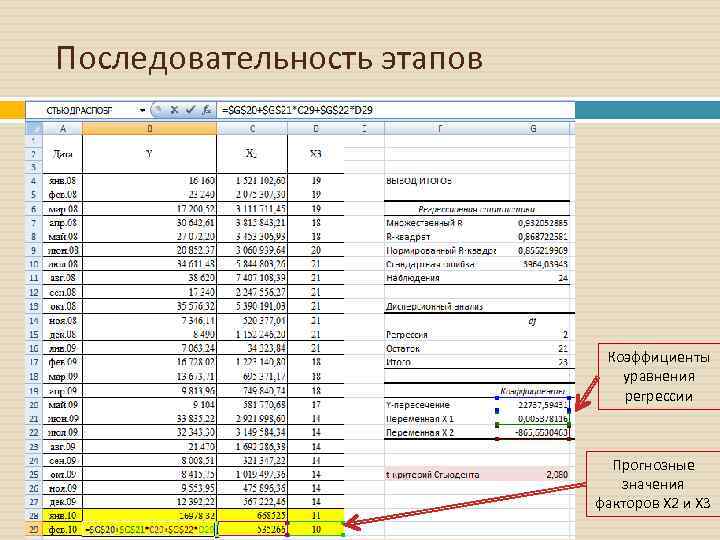Click the "Y" header cell in column B
Screen dimensions: 720x540
click(149, 154)
